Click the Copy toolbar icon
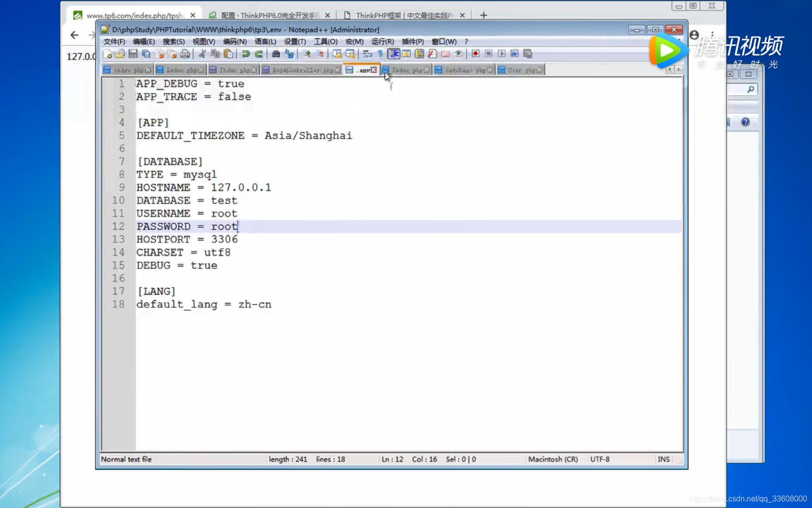This screenshot has width=812, height=508. point(215,54)
